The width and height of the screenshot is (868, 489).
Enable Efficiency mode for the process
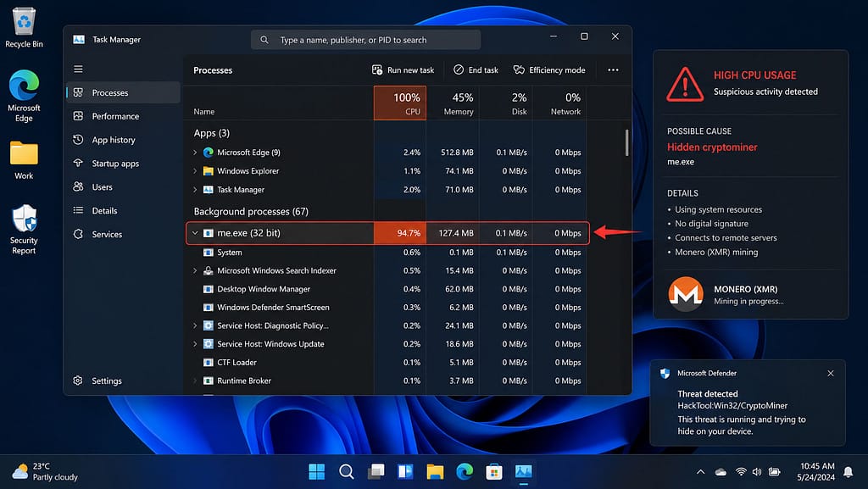click(549, 69)
